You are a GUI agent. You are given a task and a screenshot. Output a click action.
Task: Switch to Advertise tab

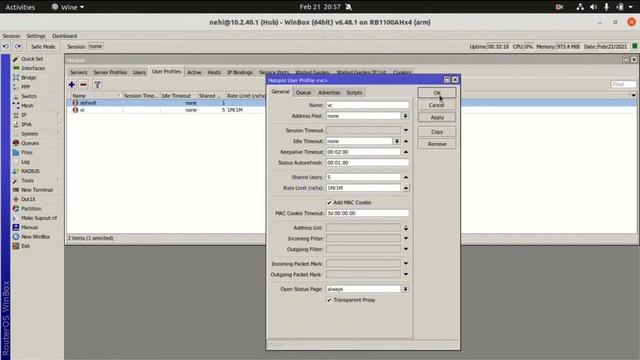(x=329, y=93)
